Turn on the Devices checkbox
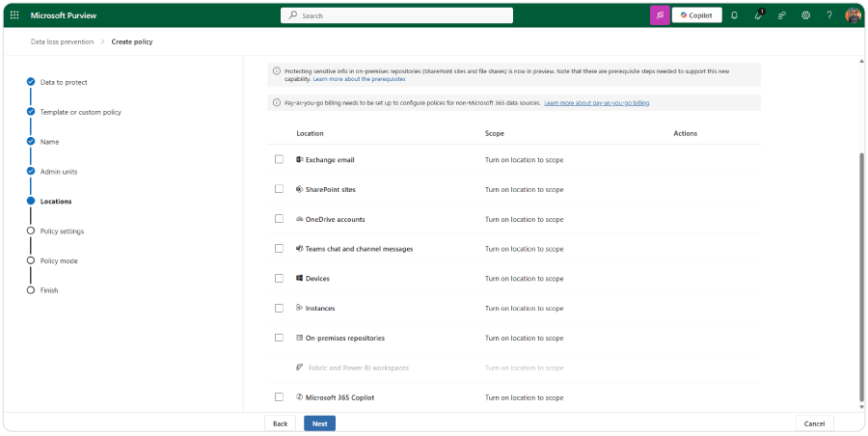The height and width of the screenshot is (436, 868). click(x=279, y=278)
